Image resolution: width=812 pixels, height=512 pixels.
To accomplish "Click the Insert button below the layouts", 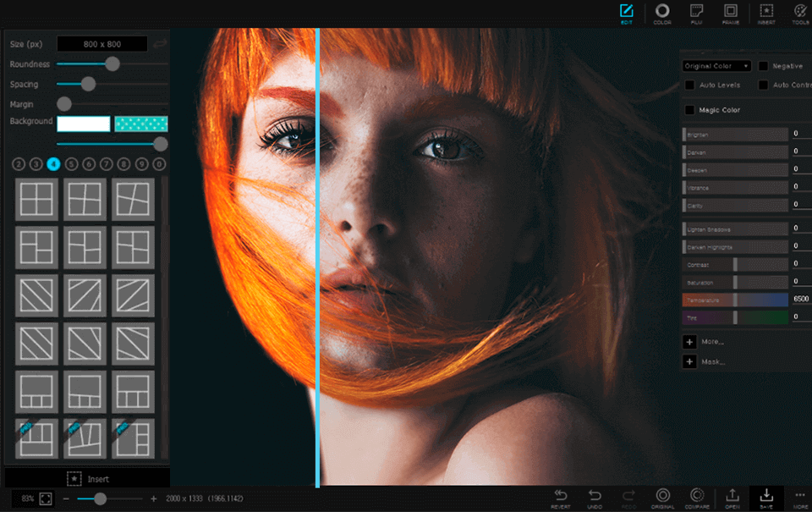I will click(x=87, y=479).
